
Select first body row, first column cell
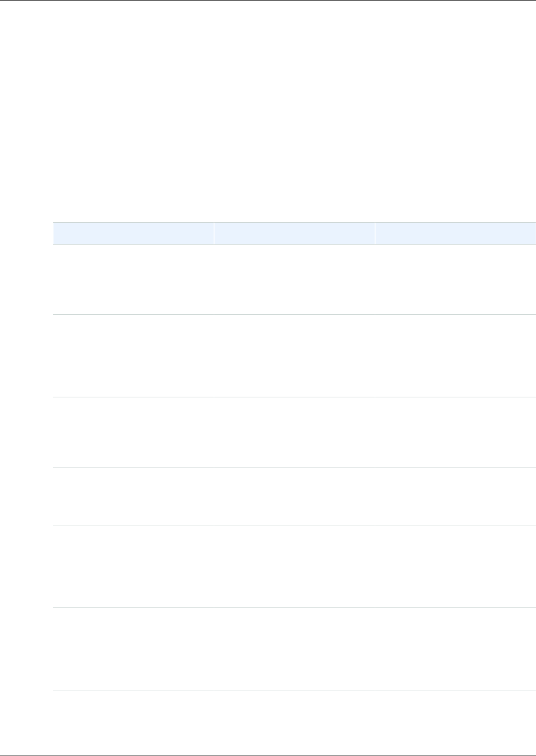[x=133, y=280]
